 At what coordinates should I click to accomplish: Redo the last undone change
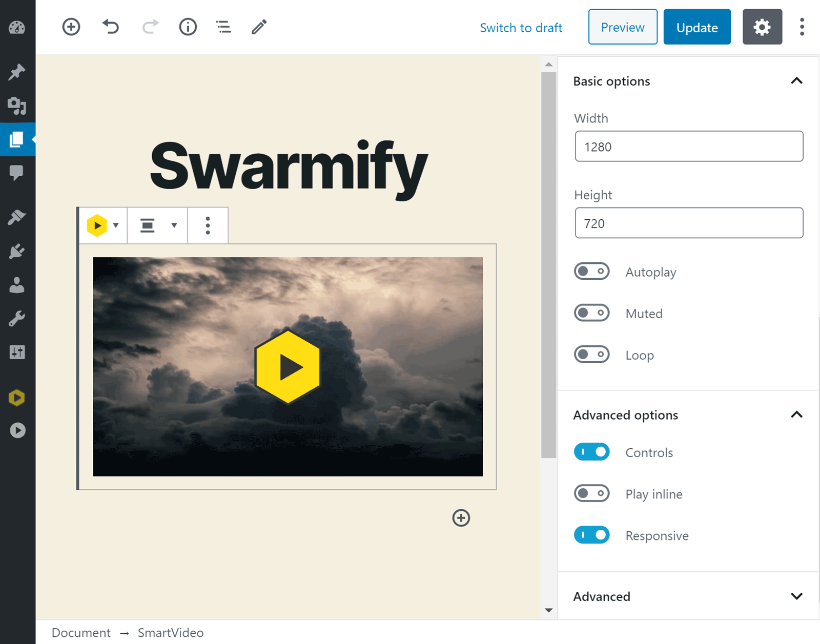pyautogui.click(x=150, y=27)
